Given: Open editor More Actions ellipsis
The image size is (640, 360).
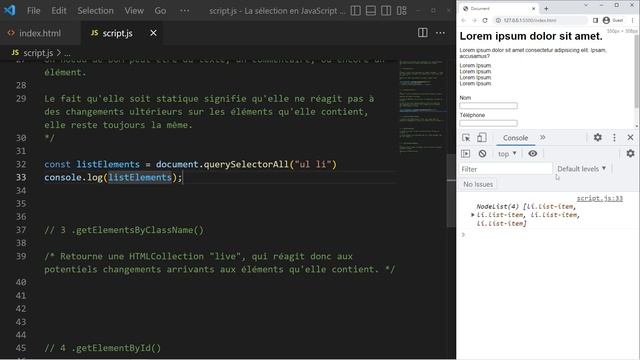Looking at the screenshot, I should [x=440, y=33].
